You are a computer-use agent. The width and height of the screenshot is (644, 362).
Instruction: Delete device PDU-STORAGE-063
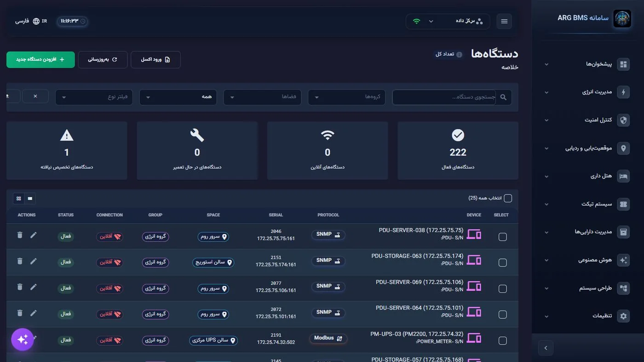(x=20, y=261)
